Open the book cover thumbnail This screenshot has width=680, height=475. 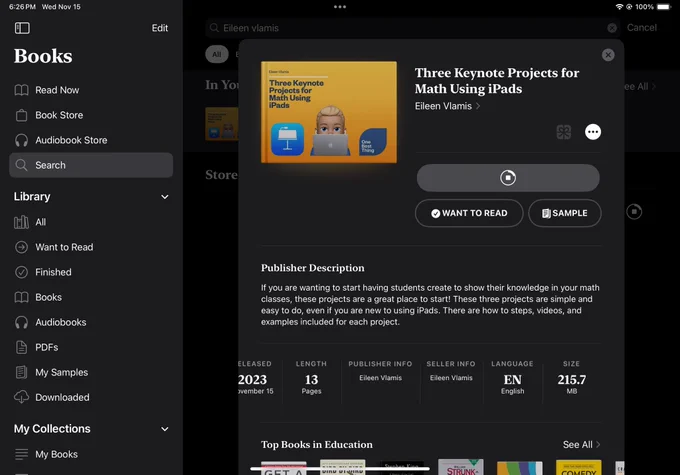coord(329,112)
